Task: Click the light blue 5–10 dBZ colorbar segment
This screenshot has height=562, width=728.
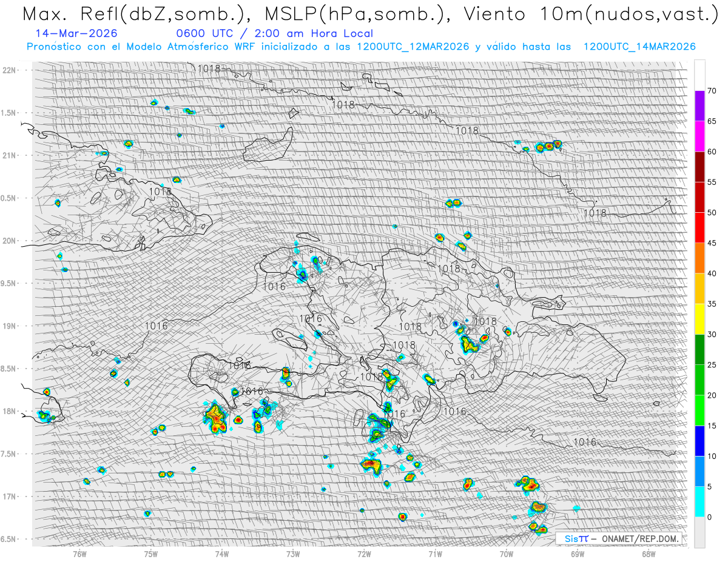Action: click(x=699, y=471)
